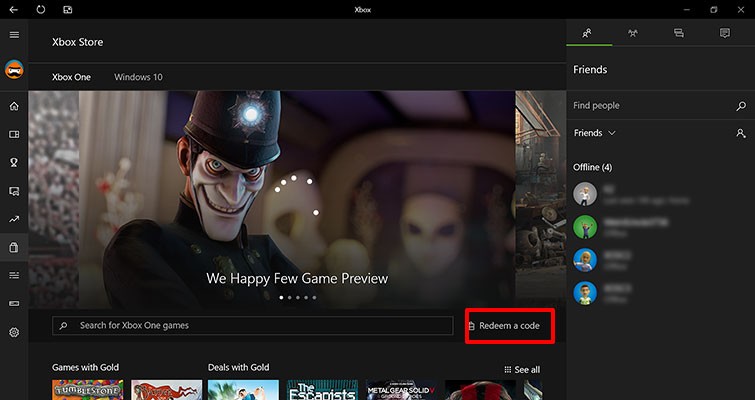Refresh the Xbox app page

[x=40, y=10]
